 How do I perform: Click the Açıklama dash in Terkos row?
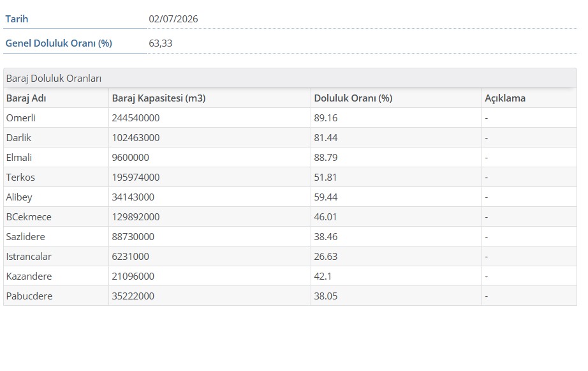(487, 178)
